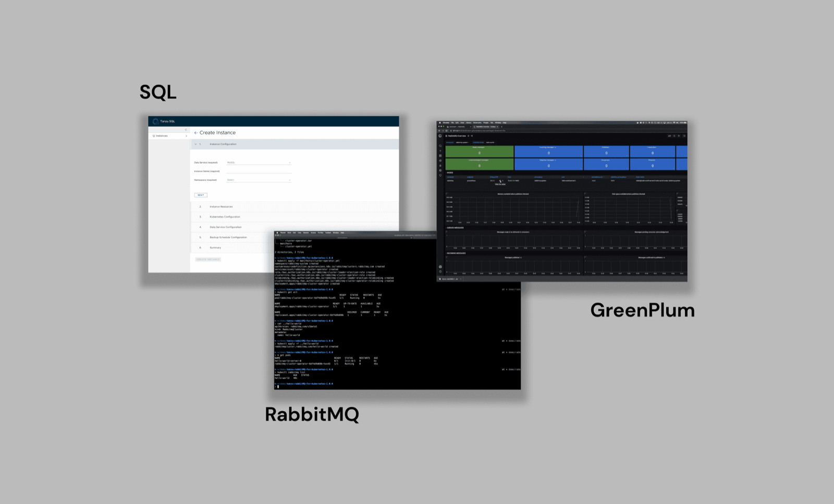Switch to the RabbitMQ Overview Grafana browser tab
The image size is (834, 504).
click(486, 127)
